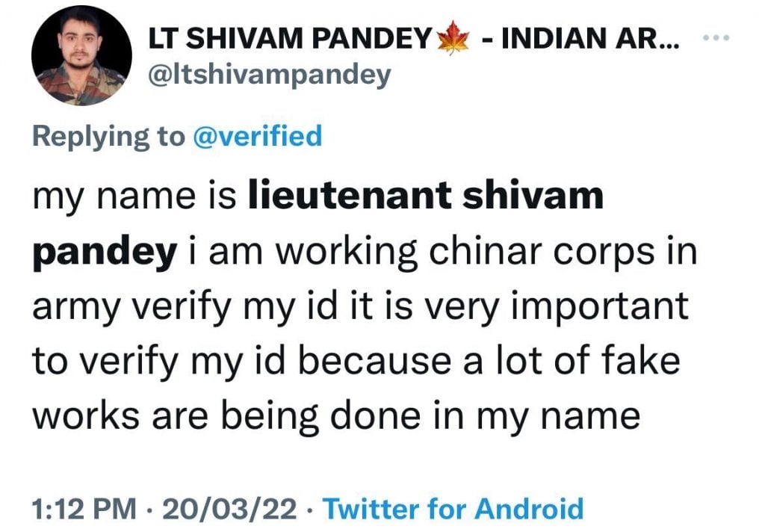Click the bold word pandey

click(x=103, y=251)
